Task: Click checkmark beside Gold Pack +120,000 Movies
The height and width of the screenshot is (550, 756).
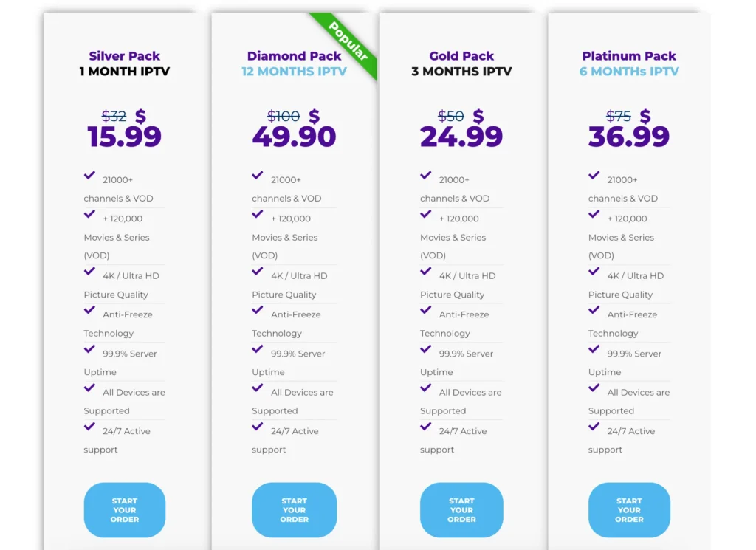Action: 426,213
